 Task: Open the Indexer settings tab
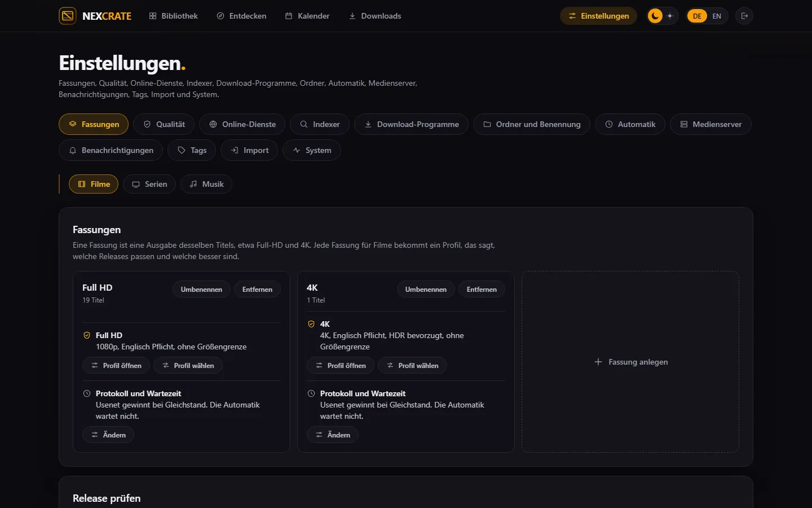click(x=320, y=124)
